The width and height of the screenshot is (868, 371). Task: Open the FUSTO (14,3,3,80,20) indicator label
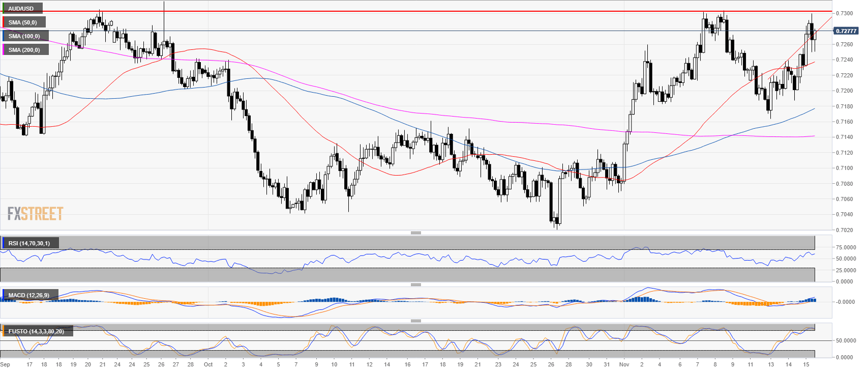click(x=36, y=331)
